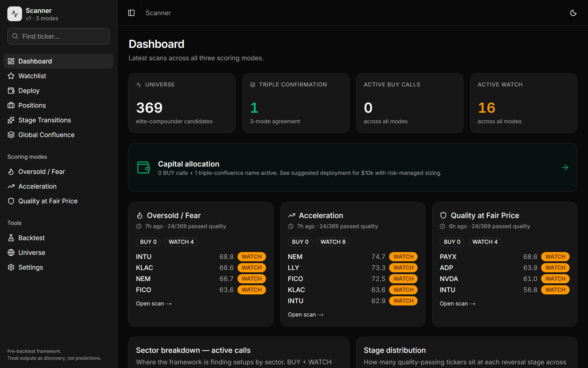
Task: Select NVDA row in Quality at Fair Price
Action: [x=505, y=279]
